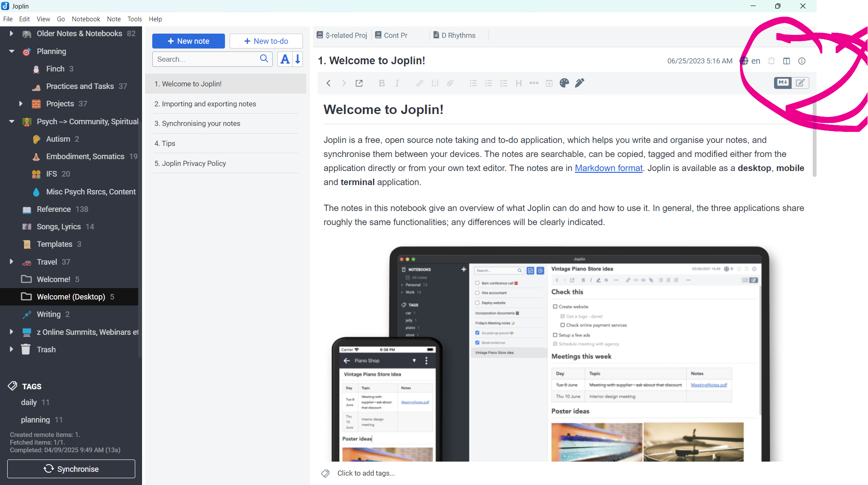Collapse the Planning notebook
This screenshot has width=868, height=485.
point(11,51)
